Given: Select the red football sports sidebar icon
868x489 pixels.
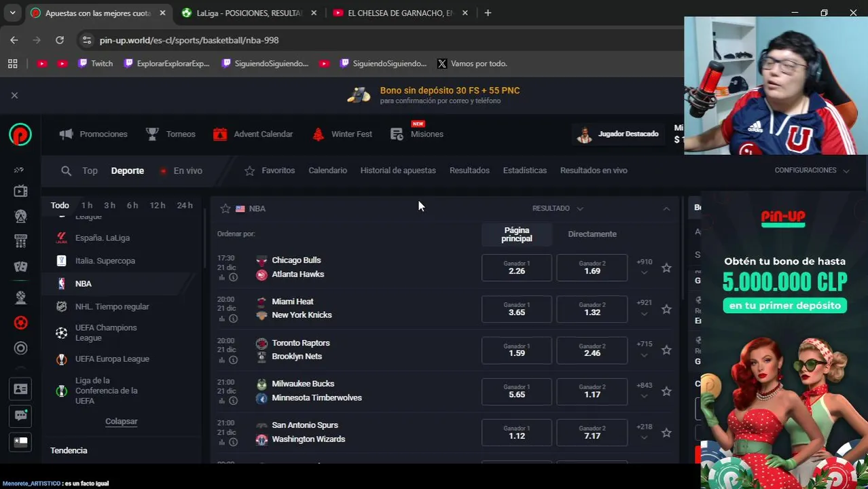Looking at the screenshot, I should point(20,323).
